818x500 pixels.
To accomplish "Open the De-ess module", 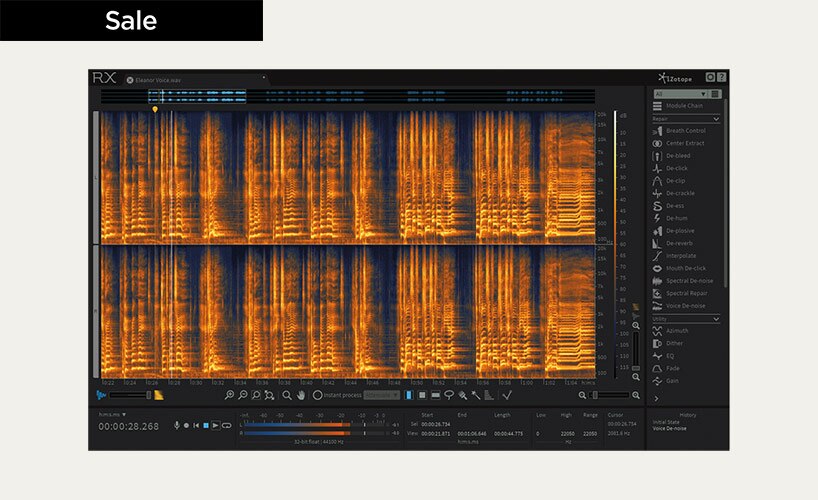I will point(668,206).
